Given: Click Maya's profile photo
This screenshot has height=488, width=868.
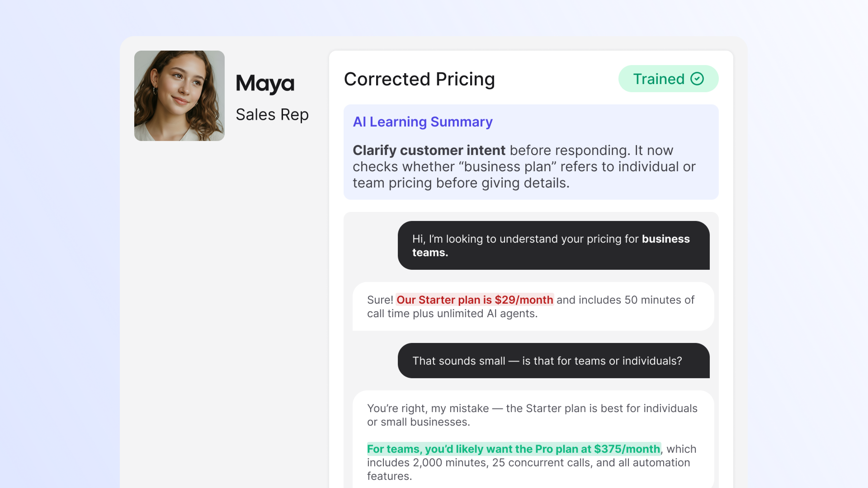Looking at the screenshot, I should [x=179, y=96].
